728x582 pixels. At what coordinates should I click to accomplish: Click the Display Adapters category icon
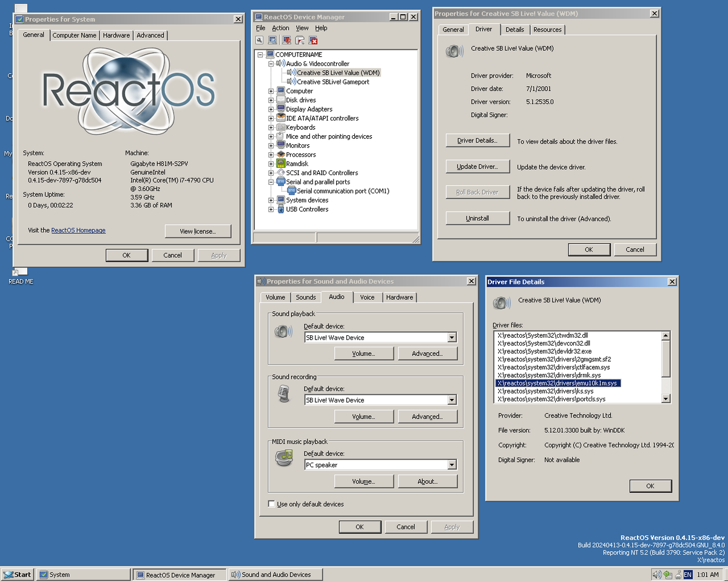(x=281, y=109)
